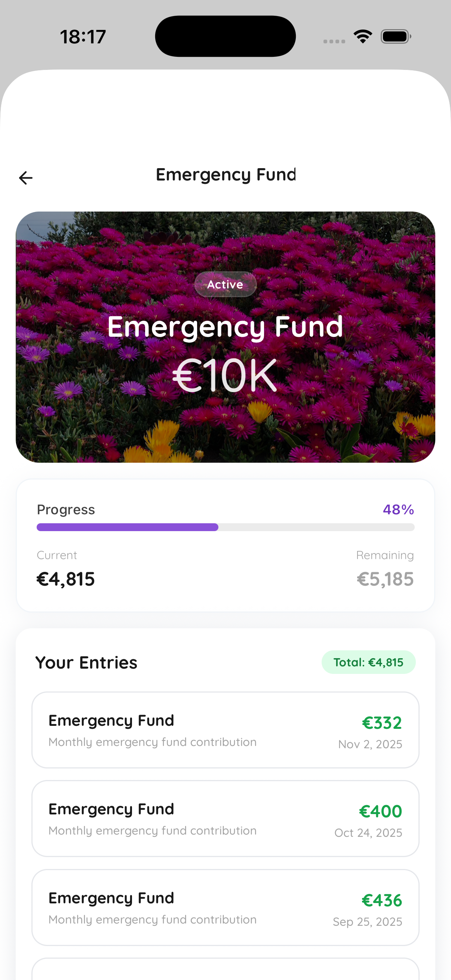Tap the Wi-Fi status icon
Image resolution: width=451 pixels, height=980 pixels.
[x=363, y=37]
